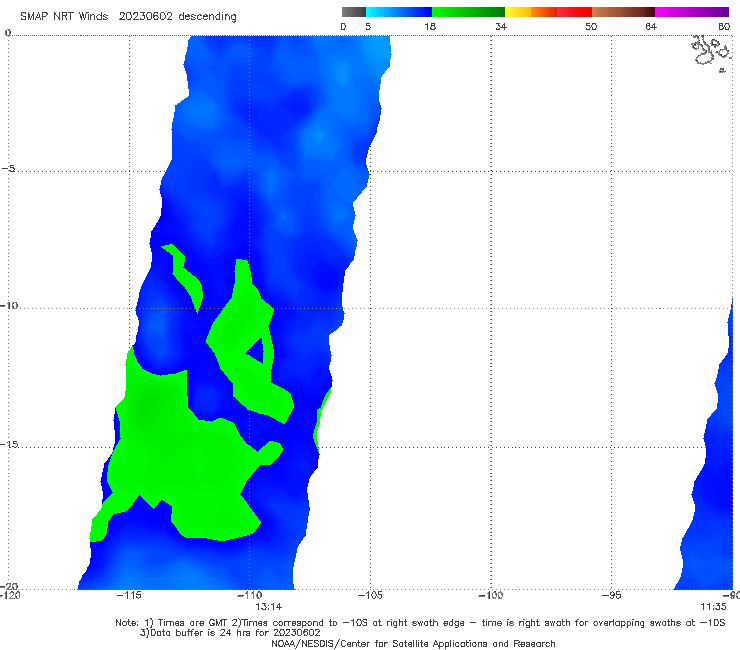Image resolution: width=740 pixels, height=650 pixels.
Task: Click the yellow-orange 34-50 color bar segment
Action: [548, 12]
